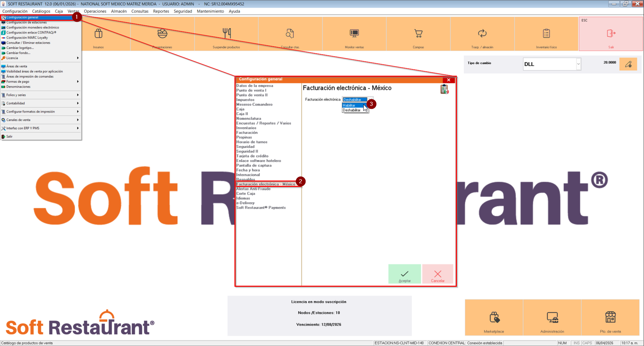Open the Administración tile
644x346 pixels.
pos(552,318)
